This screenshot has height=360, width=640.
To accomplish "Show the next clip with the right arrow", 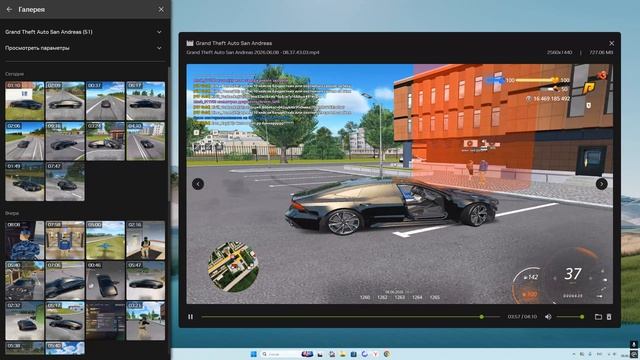I will click(x=601, y=184).
